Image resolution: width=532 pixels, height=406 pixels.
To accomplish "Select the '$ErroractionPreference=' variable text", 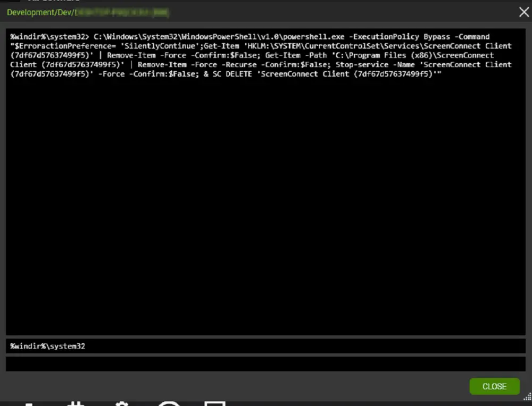I will pyautogui.click(x=65, y=46).
